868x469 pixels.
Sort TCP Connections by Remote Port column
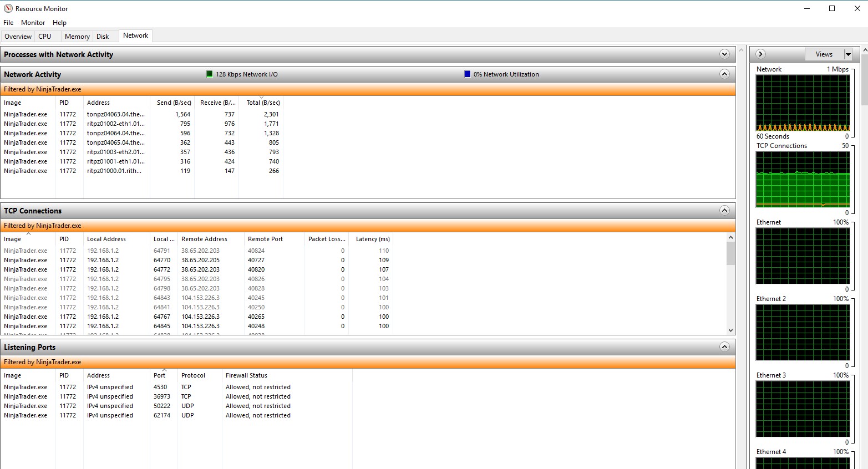[274, 239]
